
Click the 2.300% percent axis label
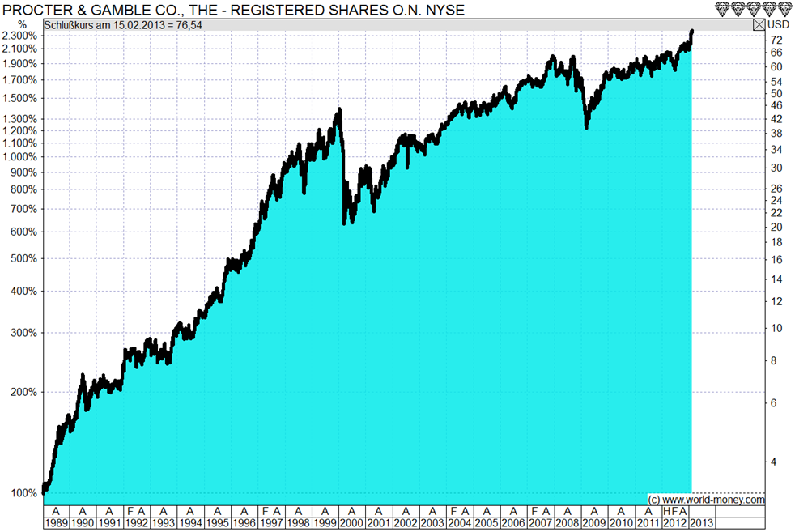pos(19,36)
